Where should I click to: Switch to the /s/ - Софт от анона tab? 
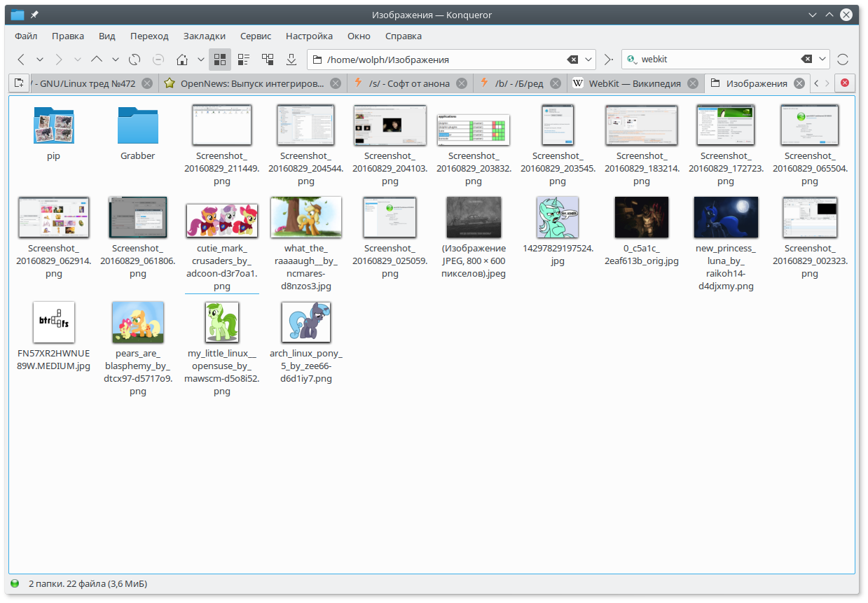point(410,83)
